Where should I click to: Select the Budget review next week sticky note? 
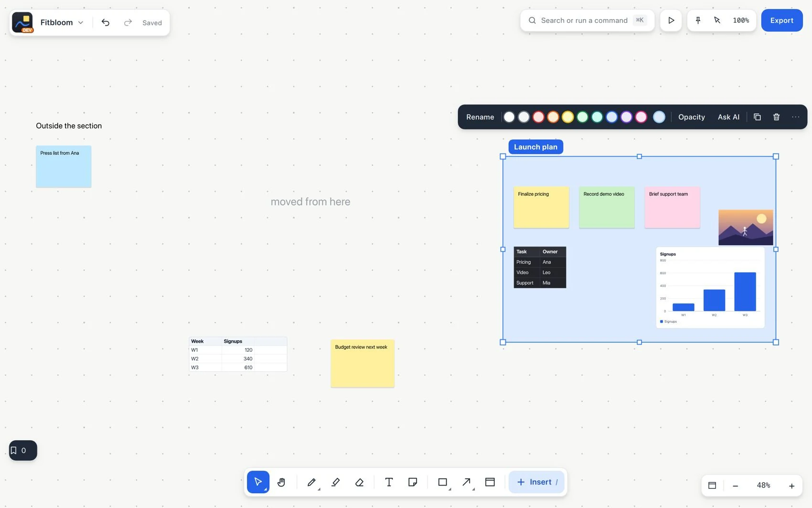363,364
